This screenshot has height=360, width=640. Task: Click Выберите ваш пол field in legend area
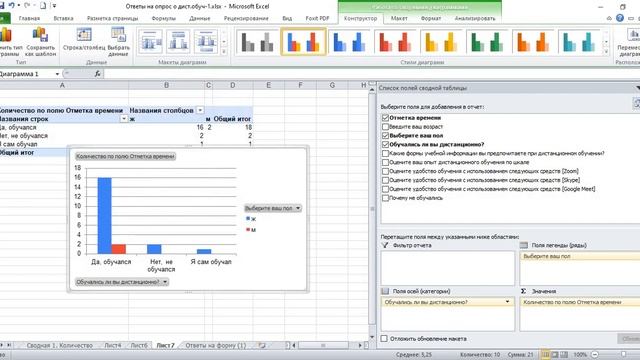pos(580,256)
